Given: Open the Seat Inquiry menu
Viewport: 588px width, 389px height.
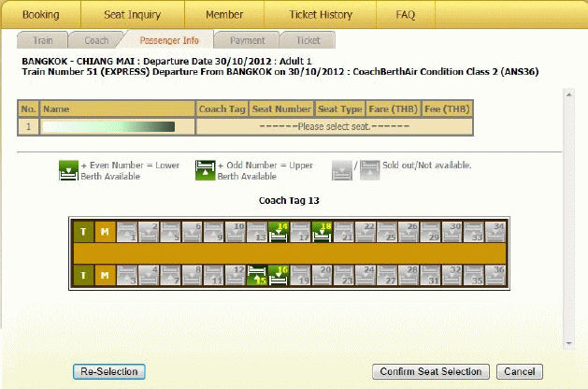Looking at the screenshot, I should [x=131, y=15].
